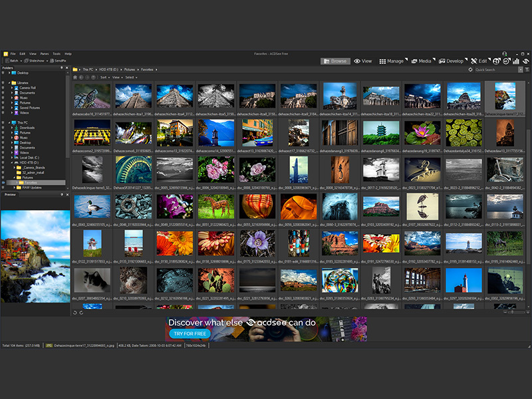This screenshot has width=532, height=399.
Task: Open the Sort dropdown
Action: 103,77
